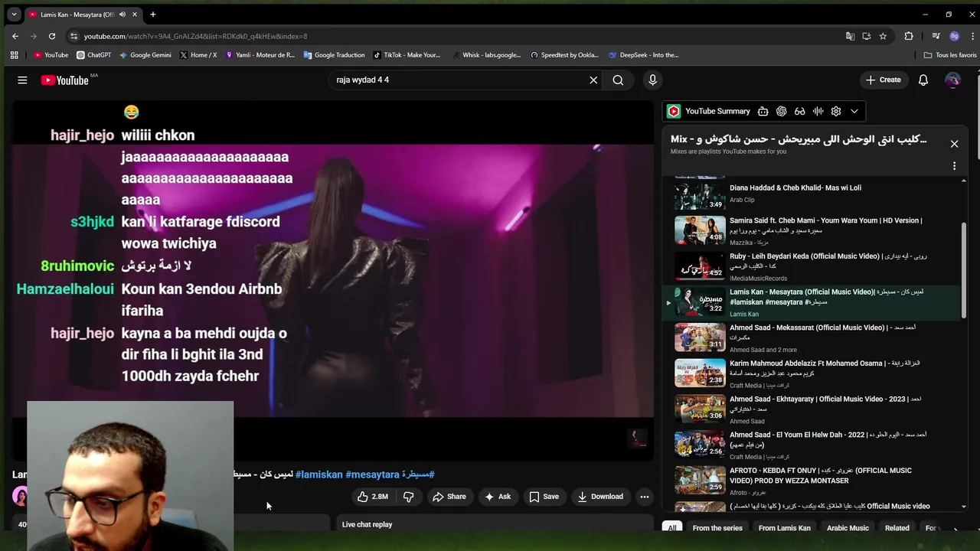Run the search with magnifier button
Viewport: 980px width, 551px height.
[x=618, y=80]
